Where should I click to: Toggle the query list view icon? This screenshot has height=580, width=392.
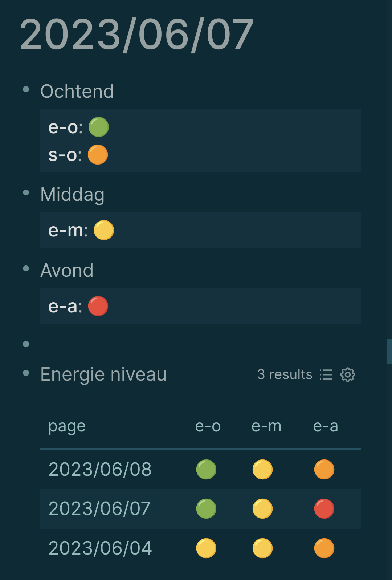326,374
